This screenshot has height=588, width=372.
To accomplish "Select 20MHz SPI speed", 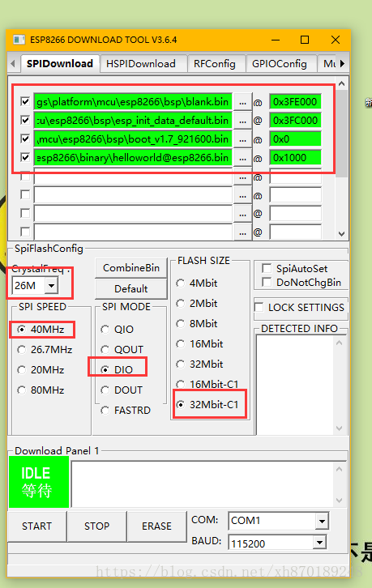I will point(21,370).
